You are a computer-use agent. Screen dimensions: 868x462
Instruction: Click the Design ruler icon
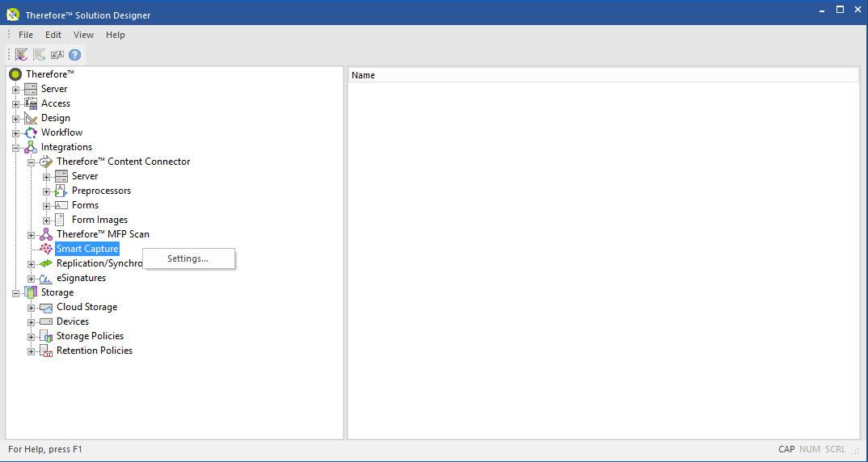pos(31,118)
